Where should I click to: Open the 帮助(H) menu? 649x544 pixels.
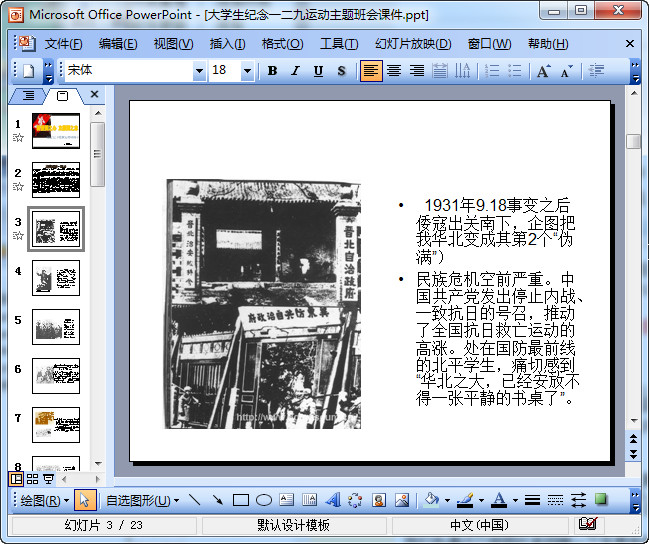[548, 43]
